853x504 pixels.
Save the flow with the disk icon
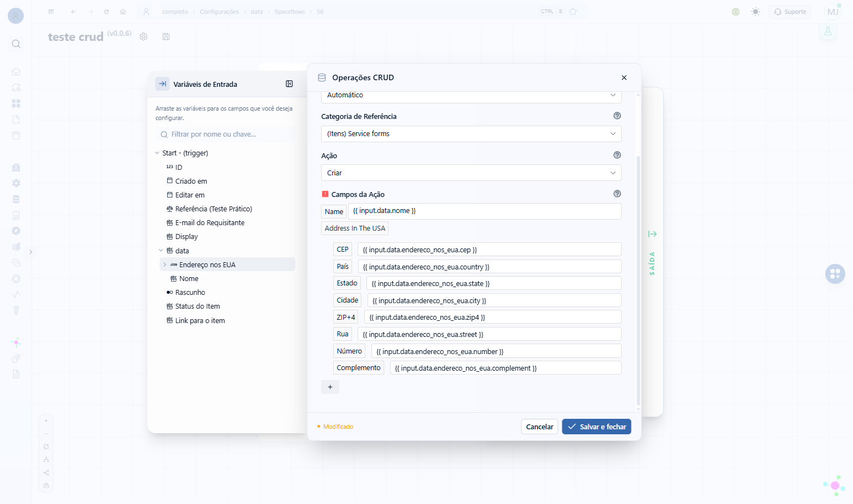(166, 37)
